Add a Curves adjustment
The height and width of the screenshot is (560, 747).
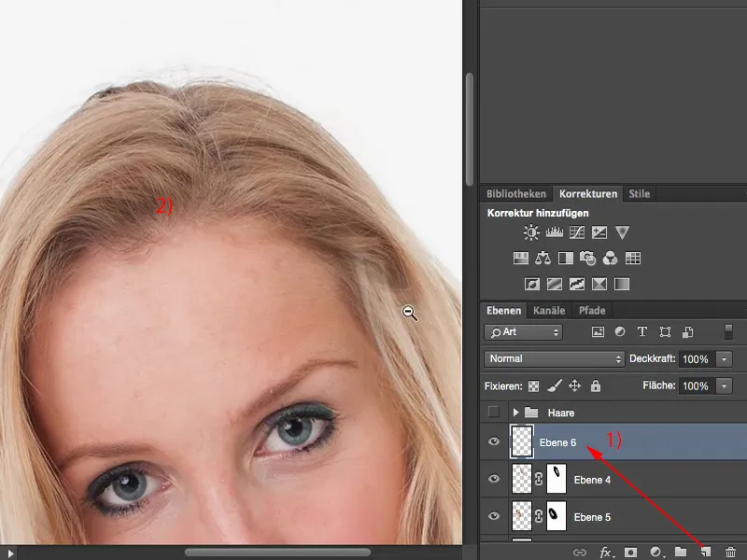(x=577, y=232)
